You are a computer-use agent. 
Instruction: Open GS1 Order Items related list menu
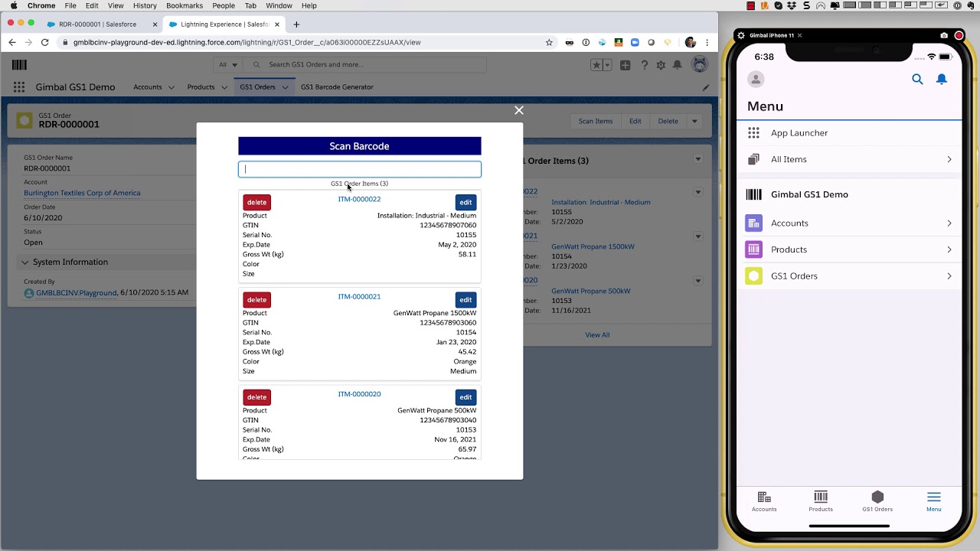click(x=698, y=159)
